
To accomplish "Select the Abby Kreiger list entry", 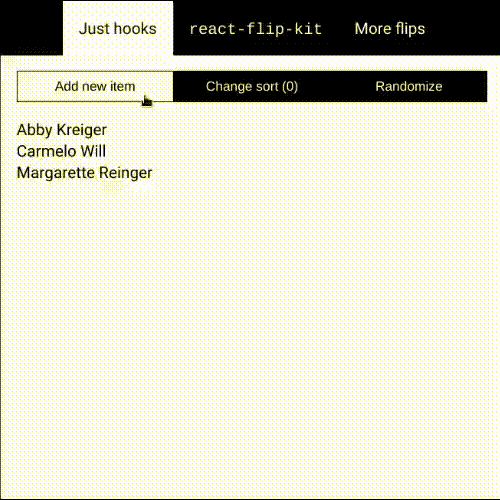I will pyautogui.click(x=62, y=130).
